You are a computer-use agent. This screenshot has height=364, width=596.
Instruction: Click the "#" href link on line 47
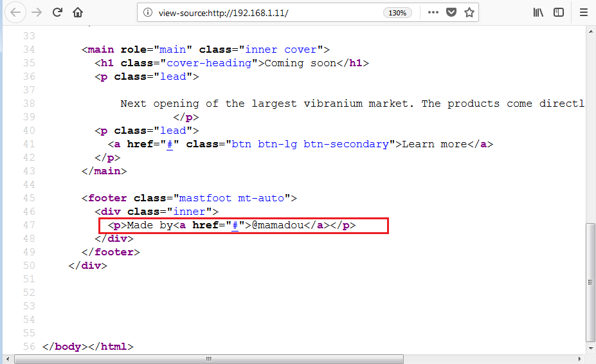point(235,225)
